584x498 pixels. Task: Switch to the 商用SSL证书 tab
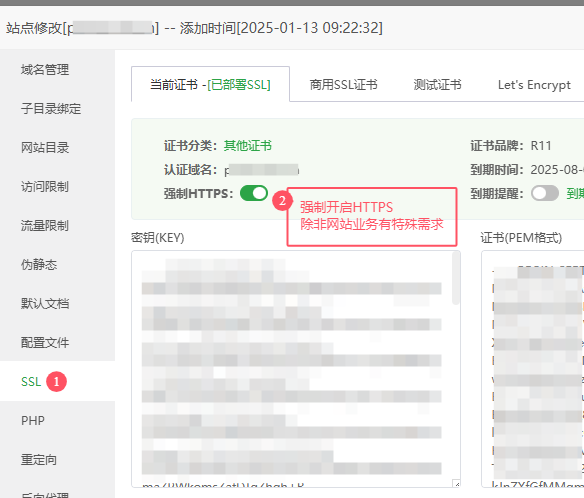coord(343,85)
